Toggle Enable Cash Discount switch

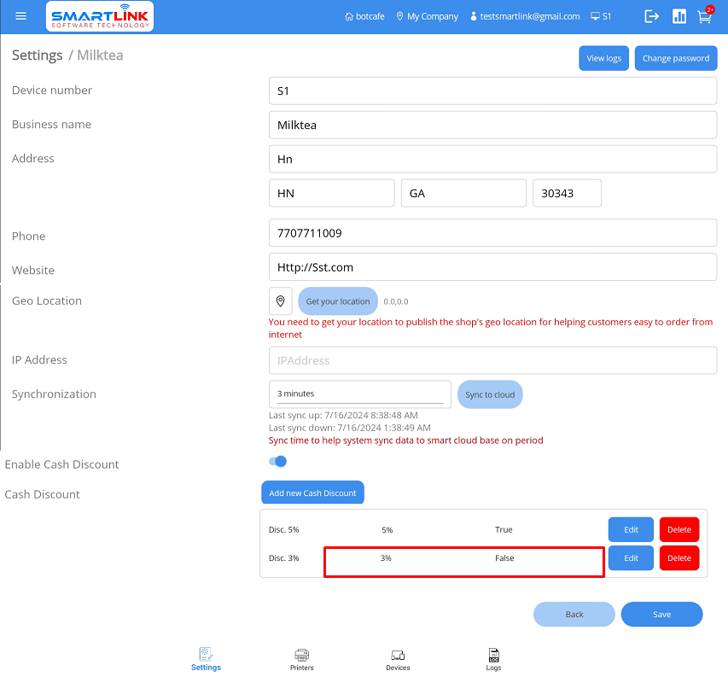277,462
